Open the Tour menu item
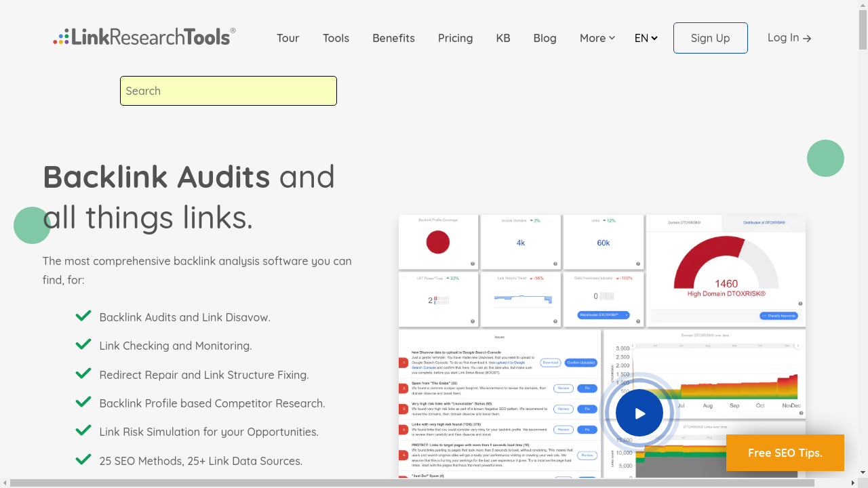This screenshot has height=488, width=868. pos(288,38)
